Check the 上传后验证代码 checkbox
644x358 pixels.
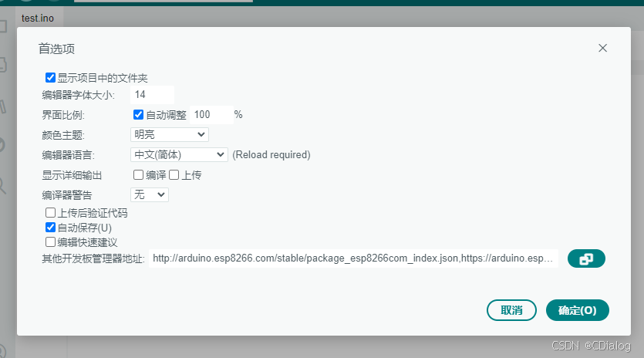(x=51, y=212)
